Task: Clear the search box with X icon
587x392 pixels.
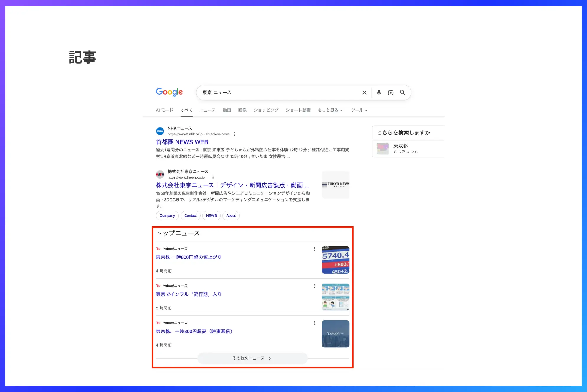Action: [364, 93]
